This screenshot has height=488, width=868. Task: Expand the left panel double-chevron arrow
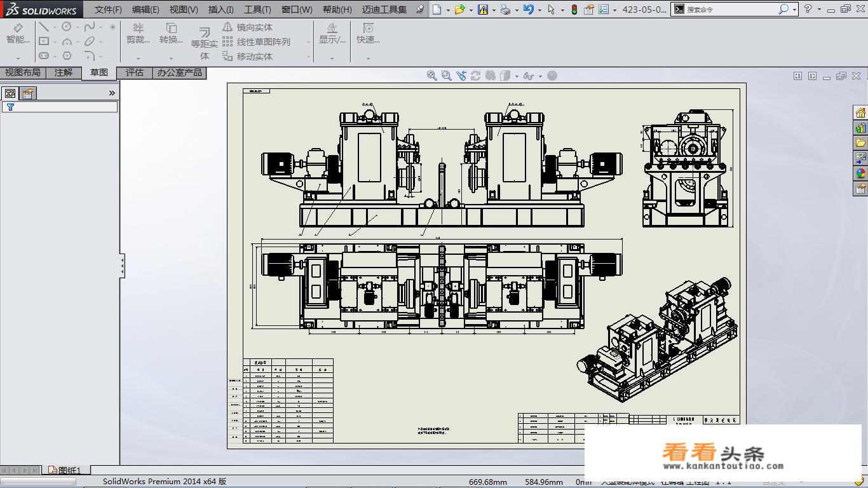(x=112, y=93)
